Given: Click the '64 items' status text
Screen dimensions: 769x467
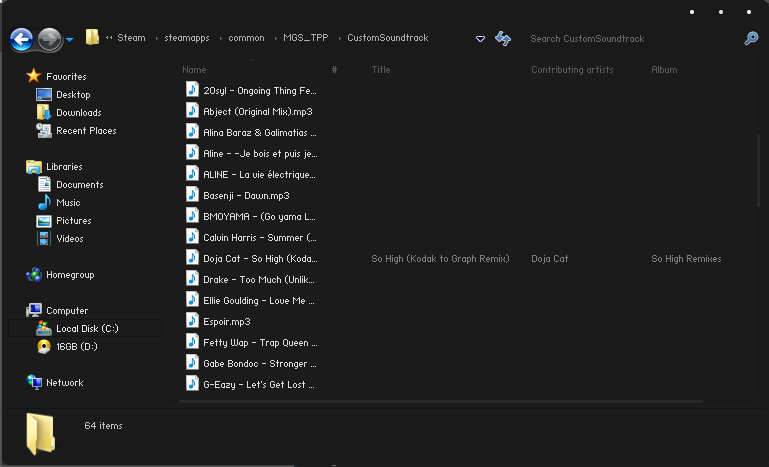Looking at the screenshot, I should 103,426.
